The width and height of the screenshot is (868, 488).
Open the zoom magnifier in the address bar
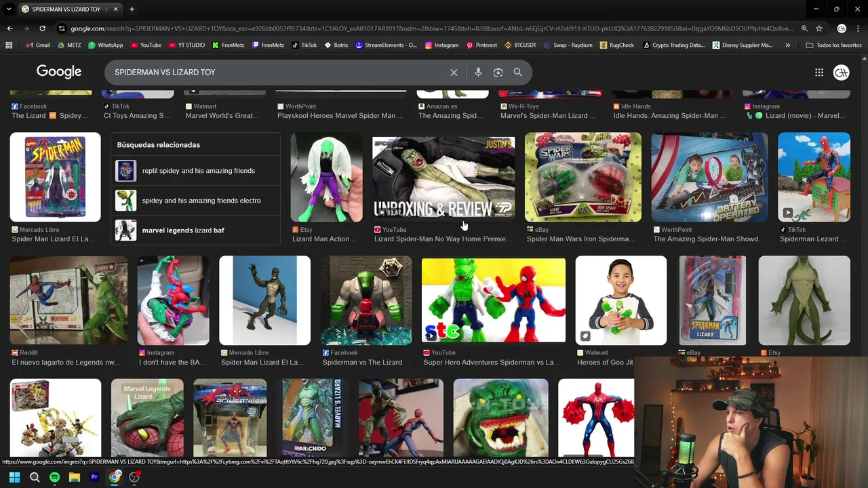coord(804,28)
